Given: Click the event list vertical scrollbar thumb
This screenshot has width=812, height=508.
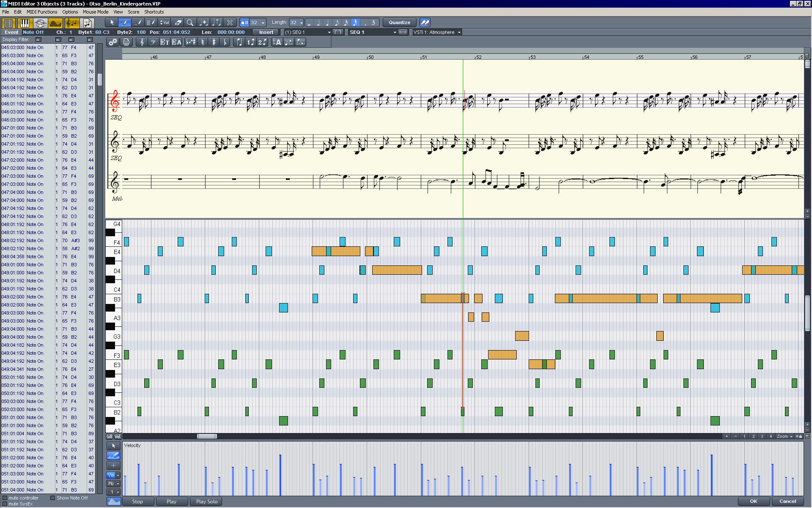Looking at the screenshot, I should 100,80.
